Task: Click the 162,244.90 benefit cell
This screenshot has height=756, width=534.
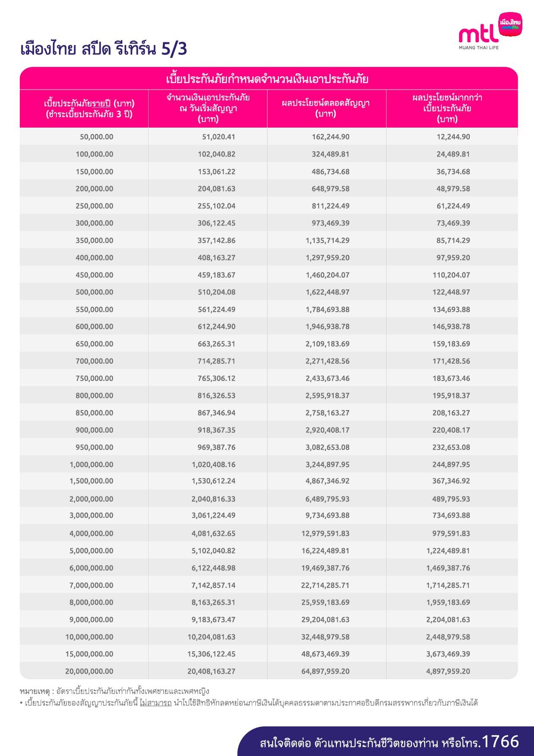Action: pyautogui.click(x=331, y=137)
